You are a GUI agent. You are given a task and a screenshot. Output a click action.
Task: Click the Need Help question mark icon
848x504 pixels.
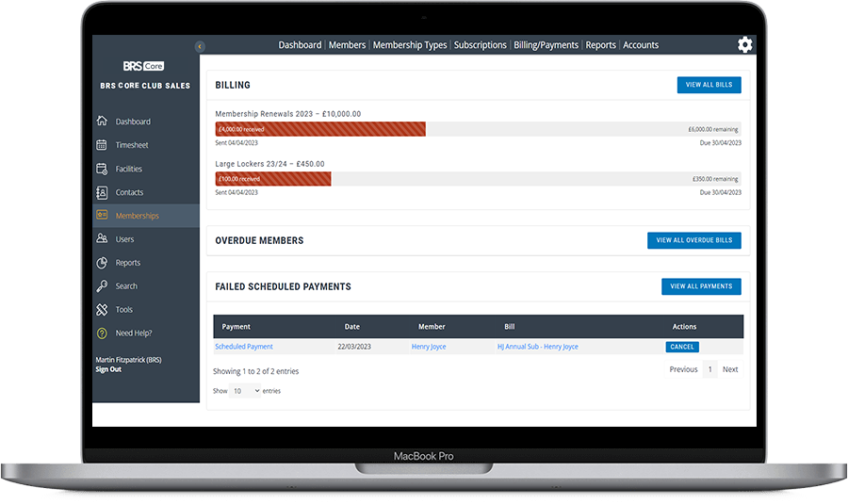pos(102,333)
